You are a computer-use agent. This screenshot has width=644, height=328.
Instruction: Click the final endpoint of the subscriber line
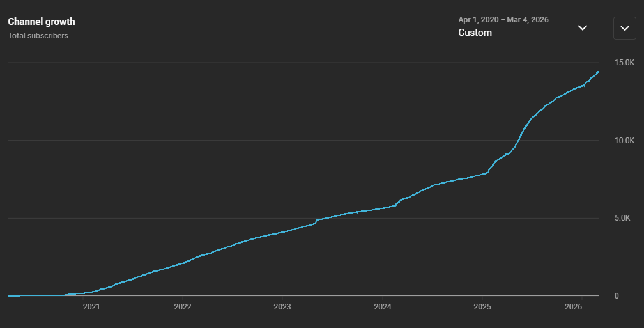(598, 72)
